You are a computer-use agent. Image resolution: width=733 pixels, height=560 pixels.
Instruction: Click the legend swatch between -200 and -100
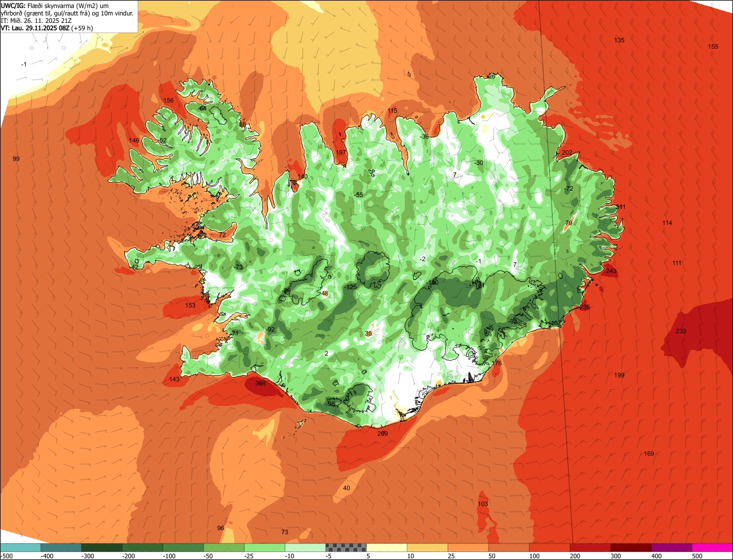(142, 548)
